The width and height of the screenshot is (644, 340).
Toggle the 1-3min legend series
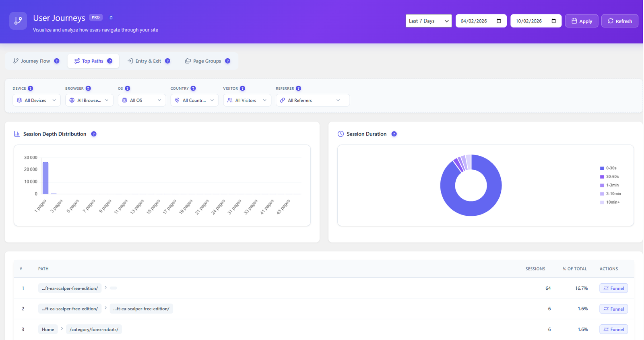click(612, 185)
